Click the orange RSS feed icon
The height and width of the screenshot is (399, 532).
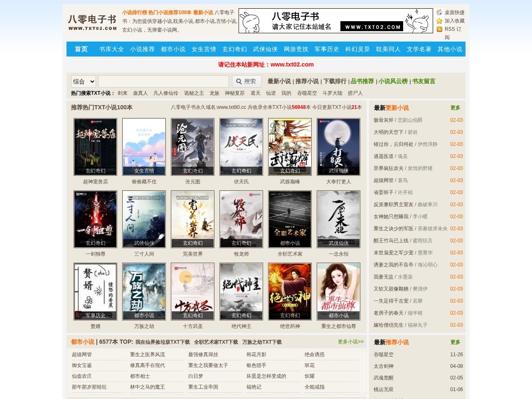(x=439, y=29)
